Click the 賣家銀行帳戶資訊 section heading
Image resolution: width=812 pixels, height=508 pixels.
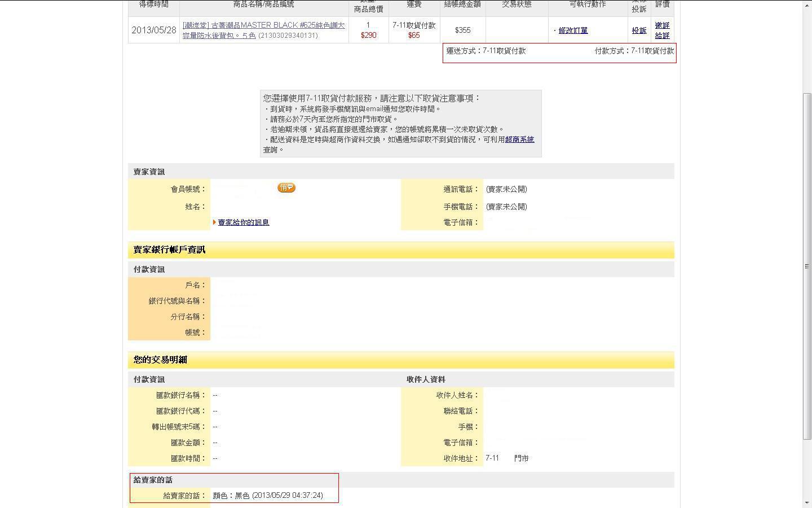[169, 249]
